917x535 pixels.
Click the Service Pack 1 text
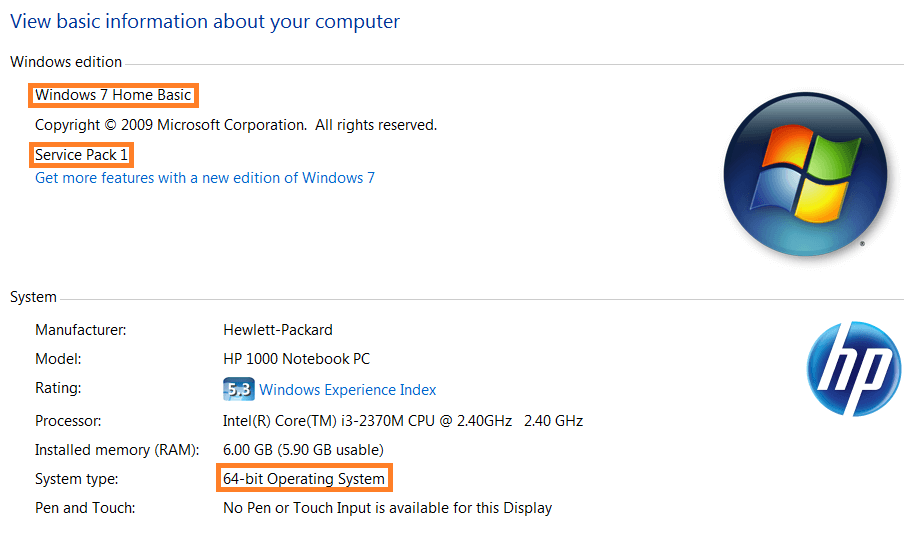(x=81, y=155)
